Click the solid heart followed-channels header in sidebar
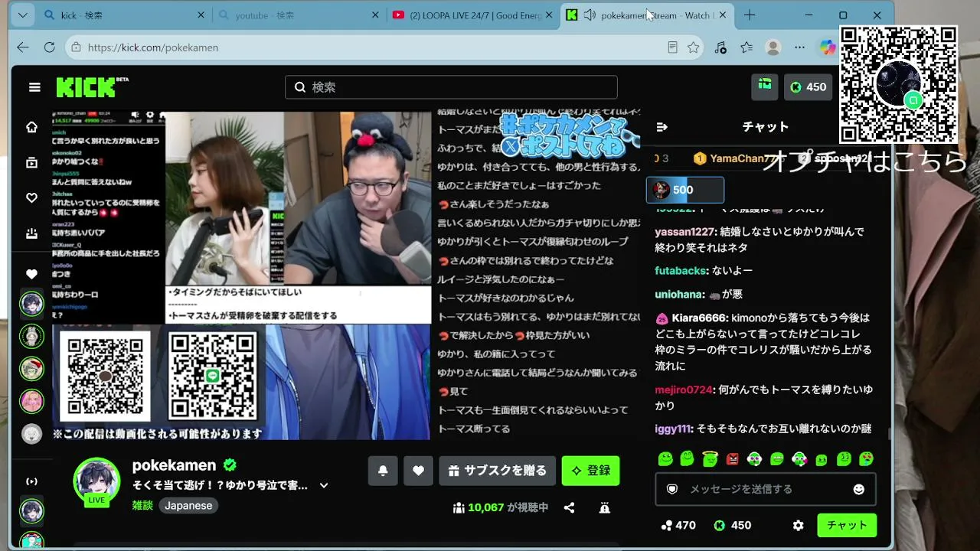 [x=31, y=274]
